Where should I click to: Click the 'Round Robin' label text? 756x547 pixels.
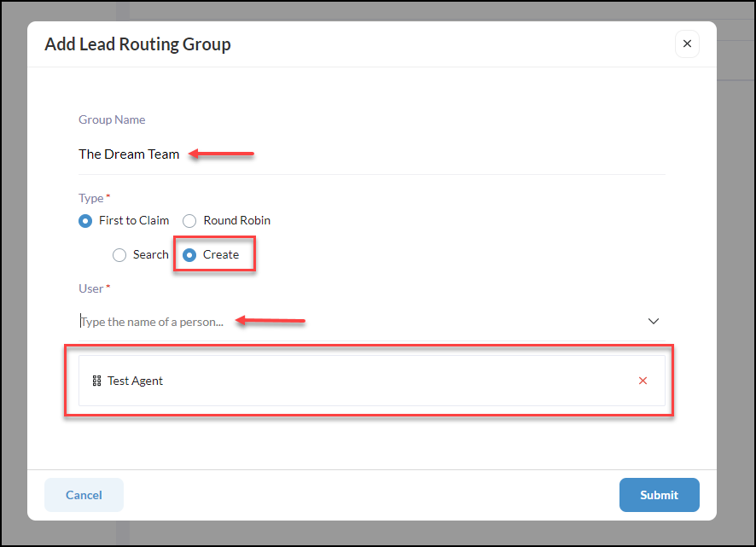pos(236,220)
